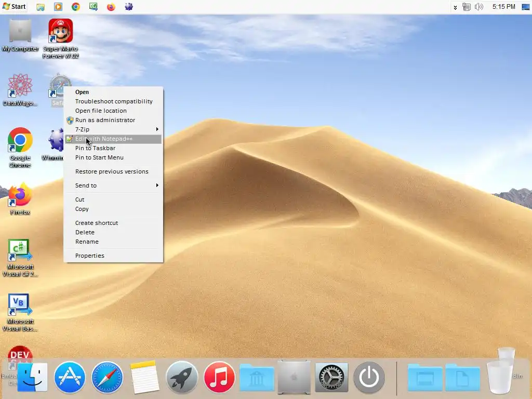
Task: Choose Delete in context menu
Action: point(113,232)
